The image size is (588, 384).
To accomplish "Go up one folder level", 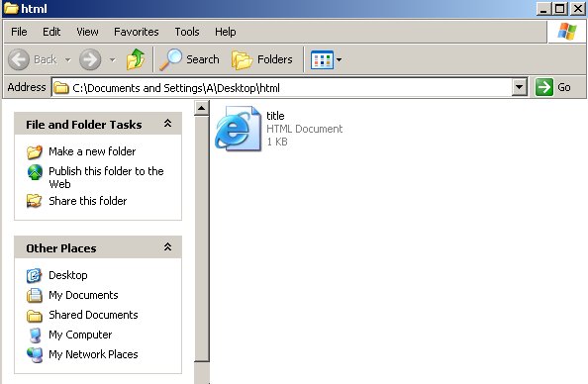I will (x=136, y=59).
